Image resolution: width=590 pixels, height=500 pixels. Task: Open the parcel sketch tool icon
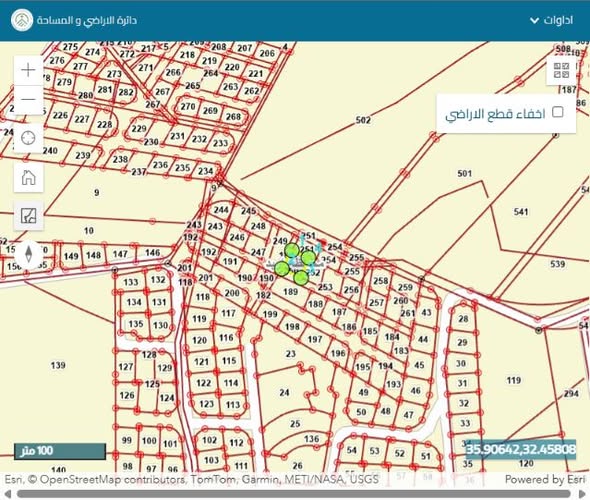pos(28,216)
